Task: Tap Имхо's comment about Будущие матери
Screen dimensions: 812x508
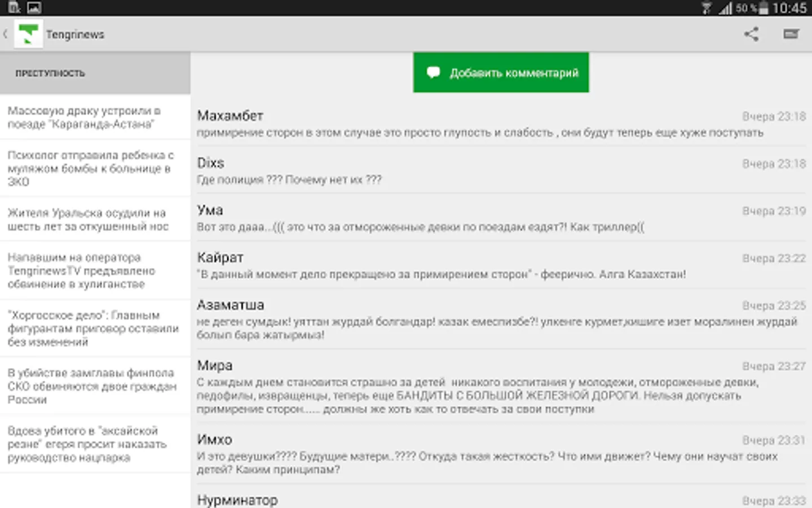Action: pos(487,463)
